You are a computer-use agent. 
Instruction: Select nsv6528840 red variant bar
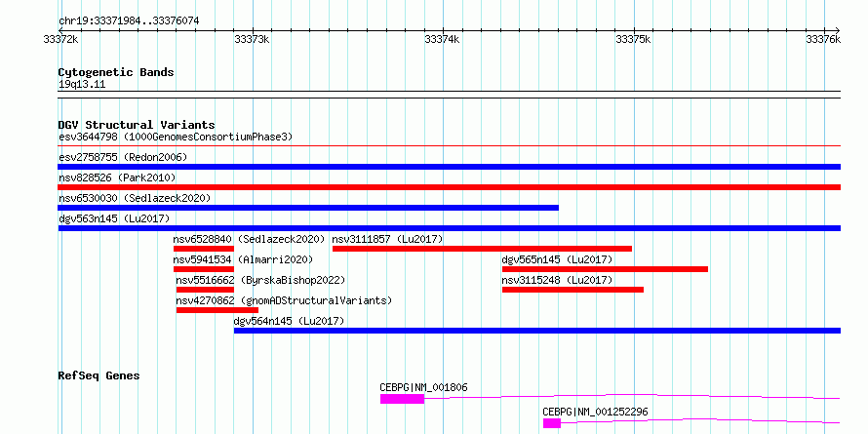coord(204,249)
